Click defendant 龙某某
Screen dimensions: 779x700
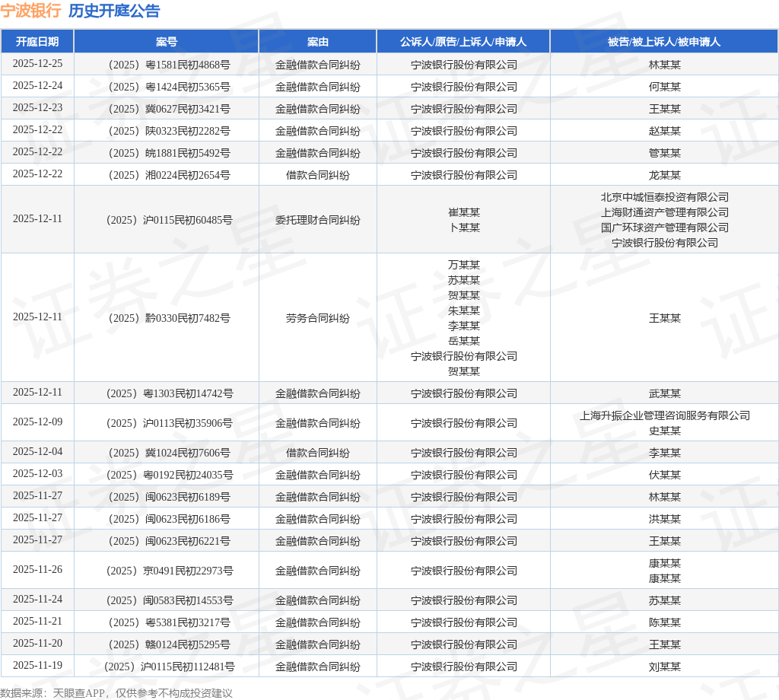point(665,175)
